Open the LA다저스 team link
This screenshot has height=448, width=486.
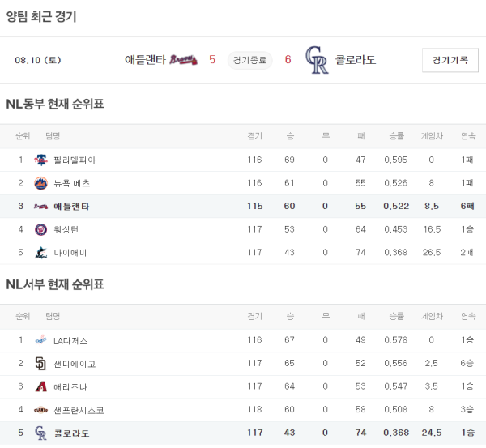(70, 340)
